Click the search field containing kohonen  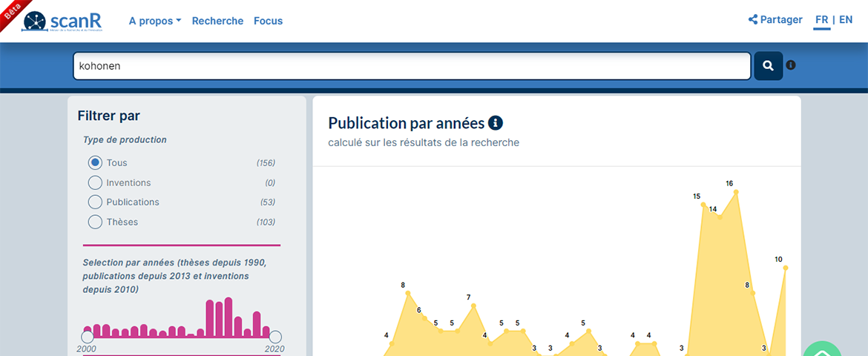412,66
